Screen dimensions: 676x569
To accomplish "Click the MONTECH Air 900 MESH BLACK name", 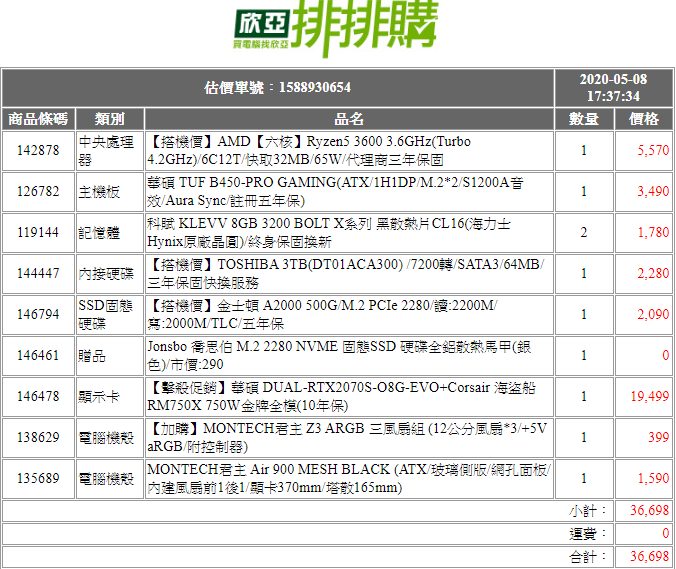I will (x=349, y=479).
